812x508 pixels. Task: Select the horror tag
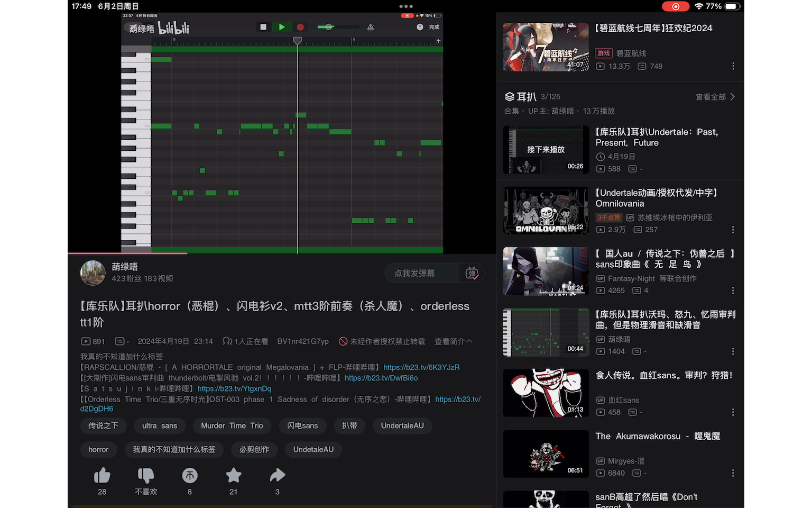point(98,449)
